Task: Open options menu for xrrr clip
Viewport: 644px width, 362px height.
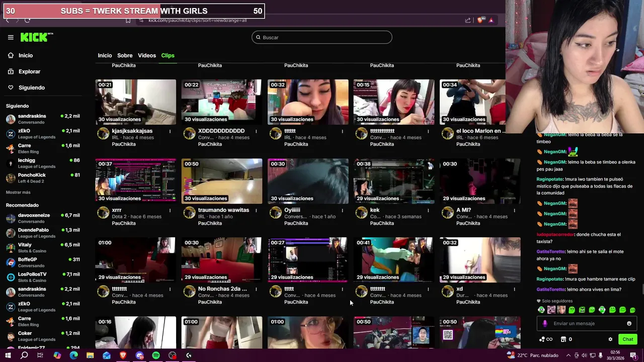Action: (x=170, y=210)
